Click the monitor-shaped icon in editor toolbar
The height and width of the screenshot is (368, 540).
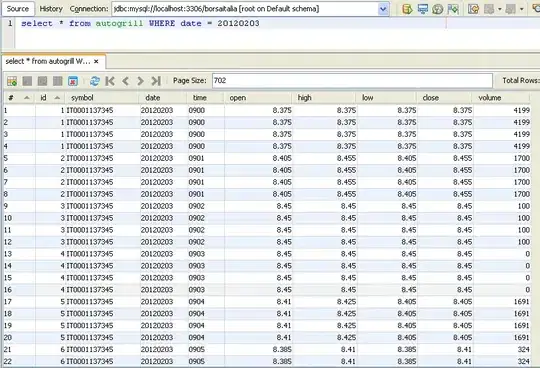423,9
